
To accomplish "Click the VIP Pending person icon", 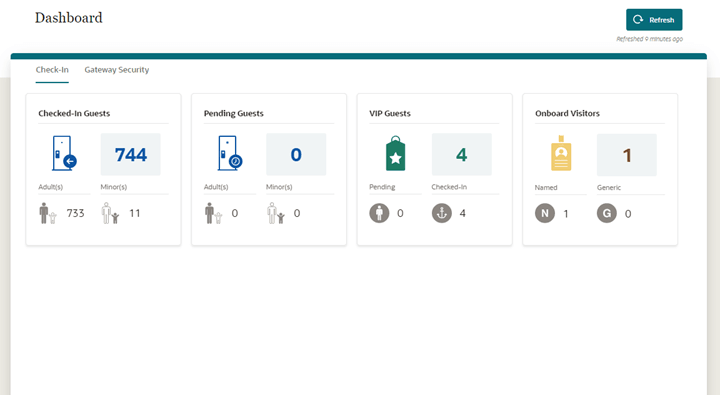I will click(379, 213).
